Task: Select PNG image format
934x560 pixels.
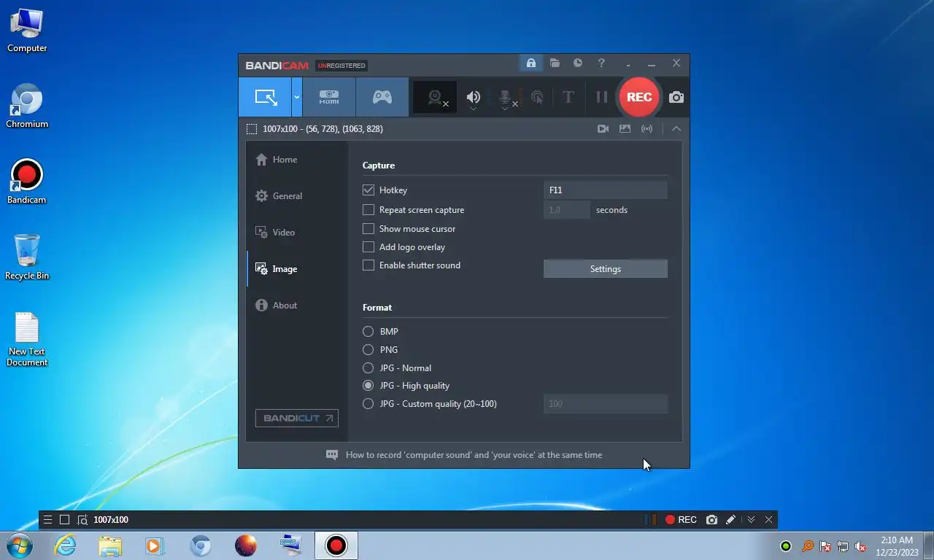Action: pos(368,350)
